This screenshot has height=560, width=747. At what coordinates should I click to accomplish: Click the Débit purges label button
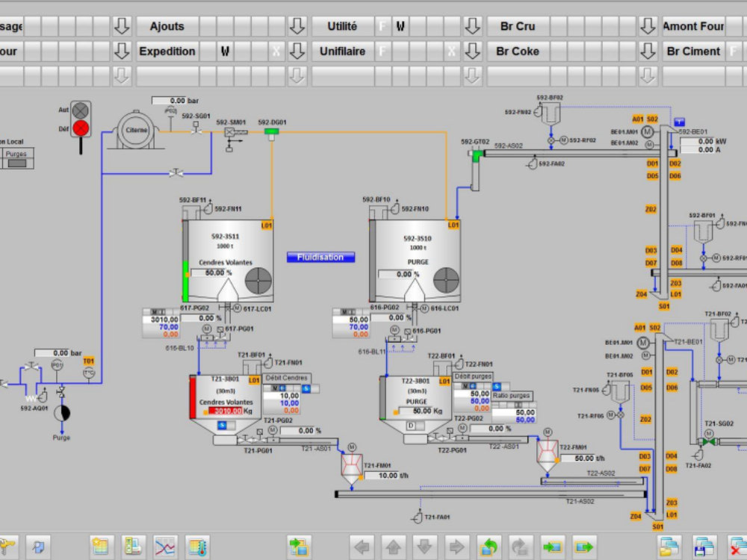point(473,376)
